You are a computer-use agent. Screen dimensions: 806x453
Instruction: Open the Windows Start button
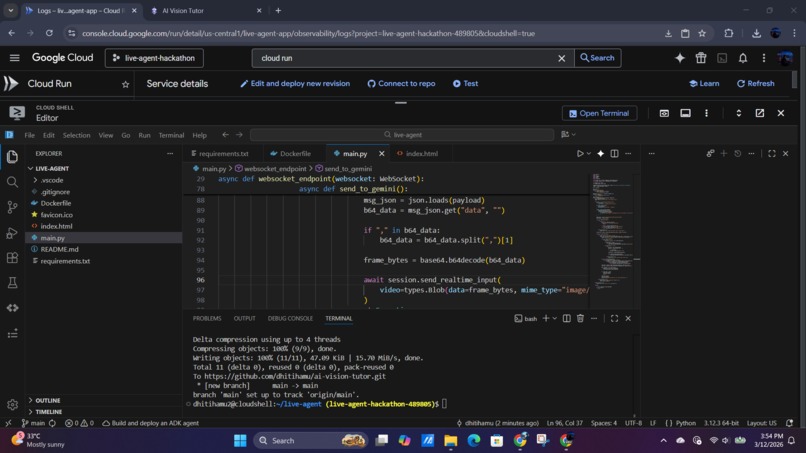(240, 441)
